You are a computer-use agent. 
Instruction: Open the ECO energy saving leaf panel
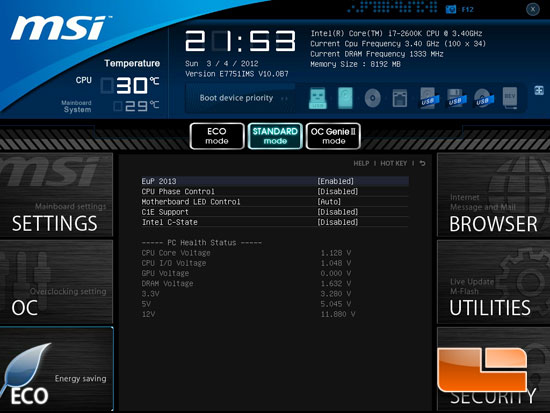56,369
